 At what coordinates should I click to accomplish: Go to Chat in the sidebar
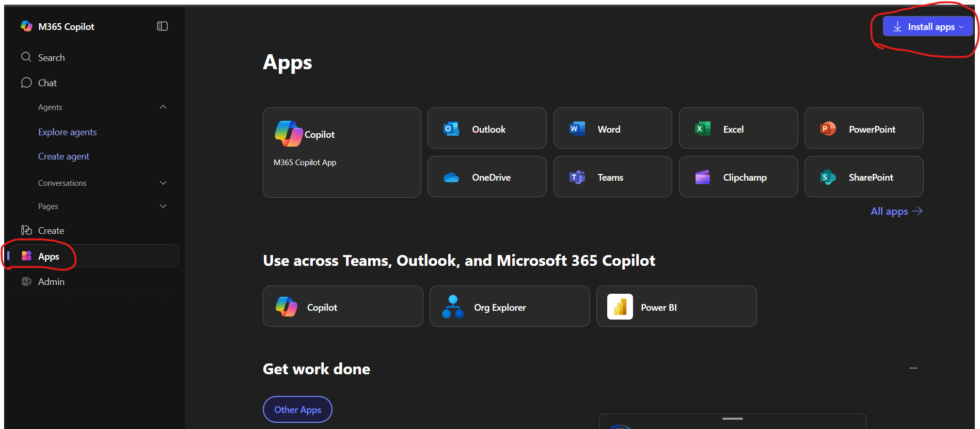(47, 83)
